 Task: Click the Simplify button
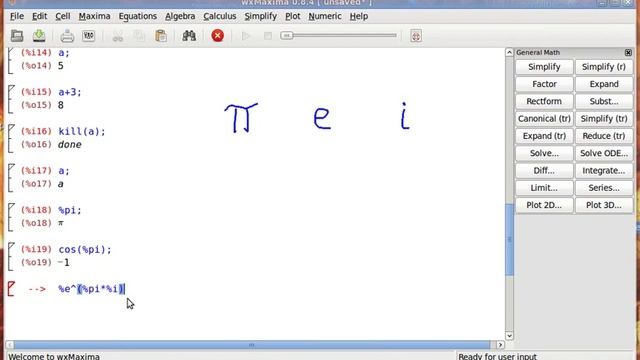click(x=544, y=67)
